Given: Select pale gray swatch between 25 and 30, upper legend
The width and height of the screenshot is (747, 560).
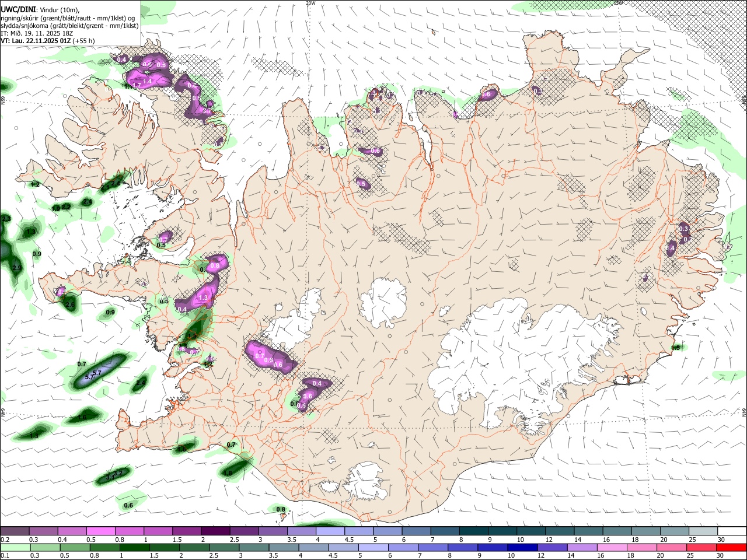Looking at the screenshot, I should 703,531.
